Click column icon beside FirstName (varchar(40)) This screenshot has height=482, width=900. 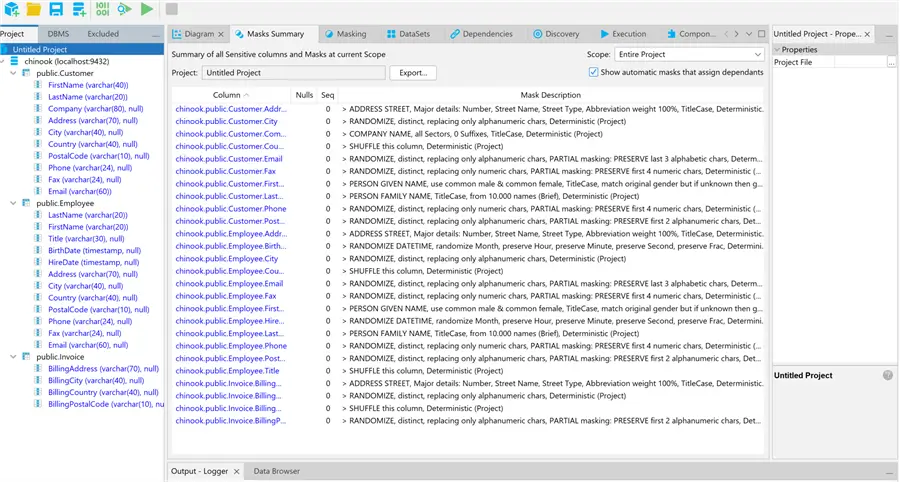[x=38, y=85]
